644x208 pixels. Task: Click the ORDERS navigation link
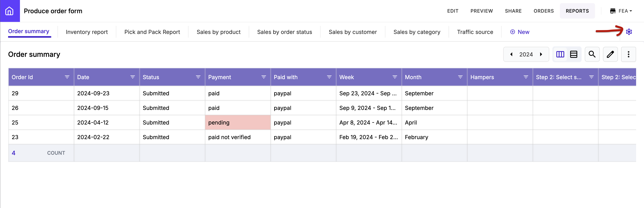point(544,11)
